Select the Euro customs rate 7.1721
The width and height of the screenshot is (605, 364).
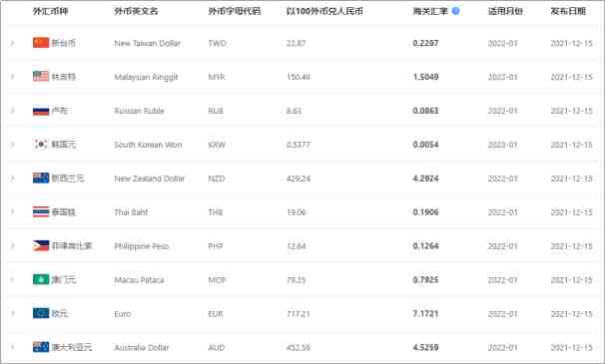point(425,313)
